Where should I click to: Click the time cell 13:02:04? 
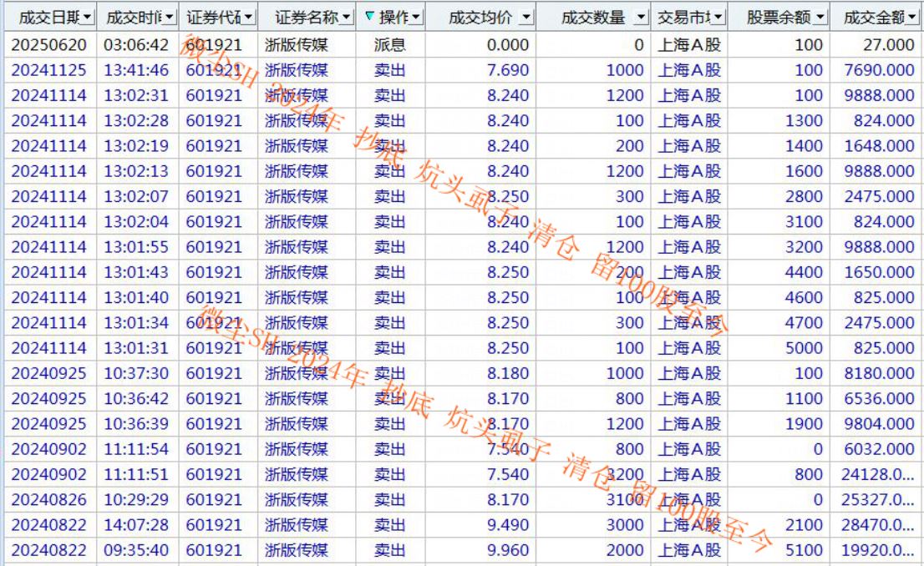point(136,221)
